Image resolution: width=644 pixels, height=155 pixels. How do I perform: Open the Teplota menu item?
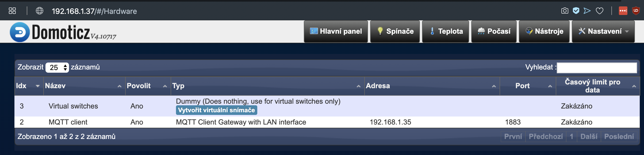(x=446, y=32)
